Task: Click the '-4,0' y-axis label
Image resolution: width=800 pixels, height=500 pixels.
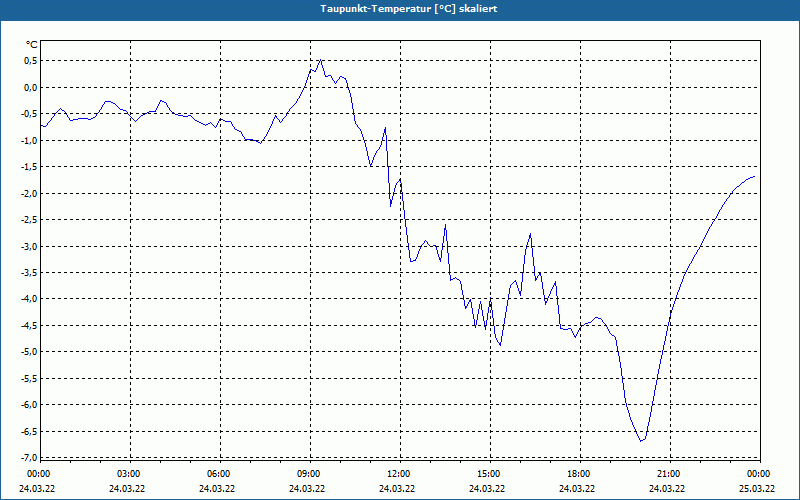Action: (x=29, y=299)
